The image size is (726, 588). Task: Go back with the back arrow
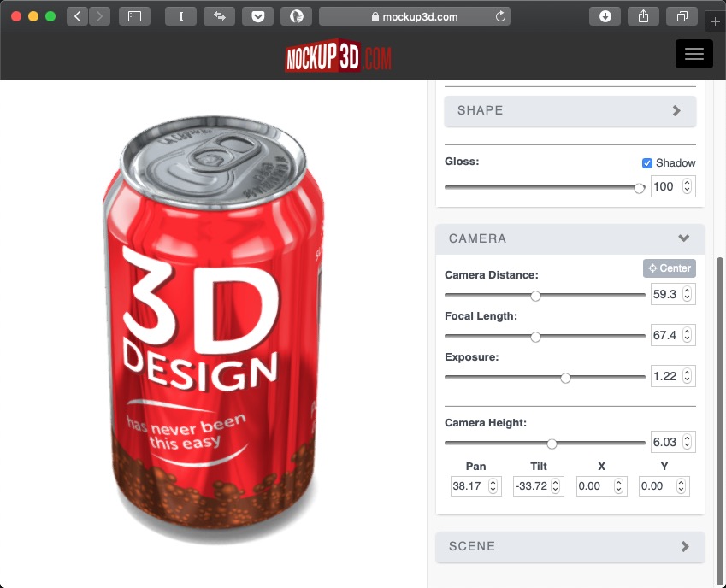[x=78, y=16]
